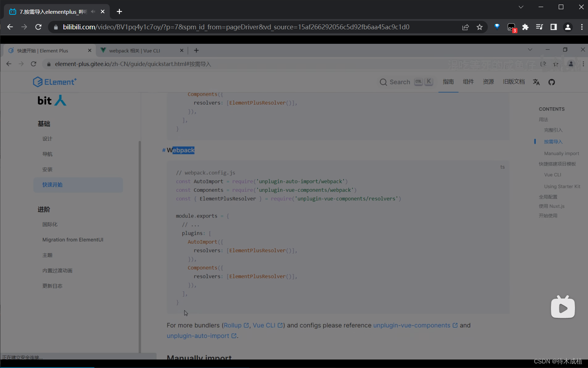Open 内置过渡动画 in sidebar

coord(57,271)
